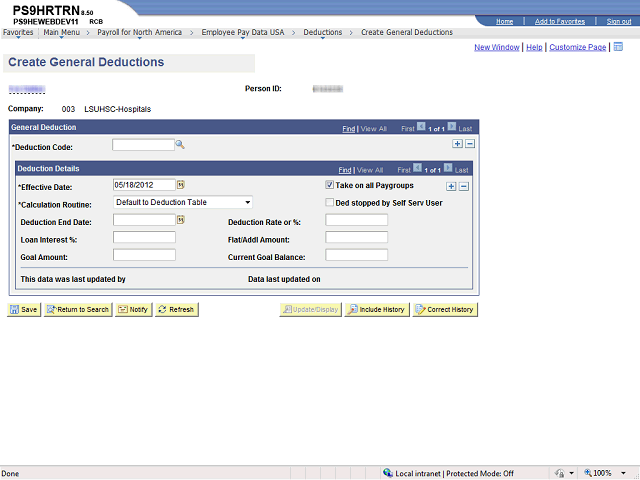Click Find link in Deduction Details header

[x=345, y=170]
